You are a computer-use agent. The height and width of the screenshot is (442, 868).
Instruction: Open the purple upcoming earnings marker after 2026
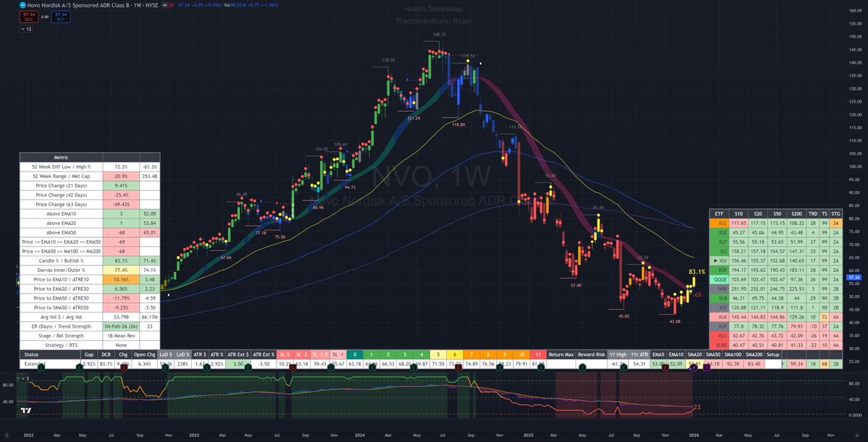pyautogui.click(x=707, y=366)
